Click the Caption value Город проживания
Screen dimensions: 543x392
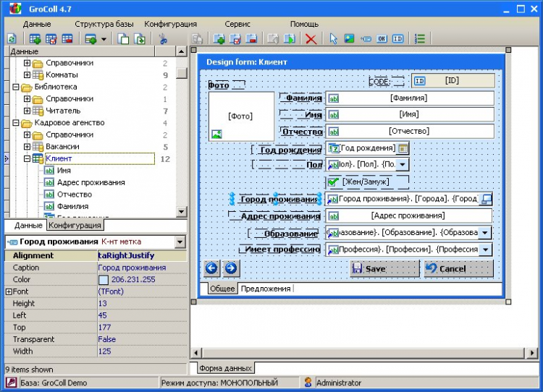142,268
